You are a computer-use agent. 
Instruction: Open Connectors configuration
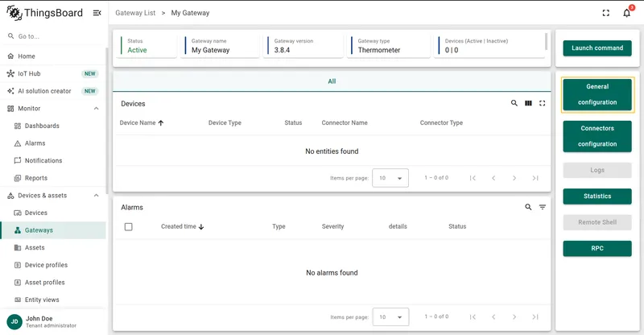pyautogui.click(x=597, y=136)
